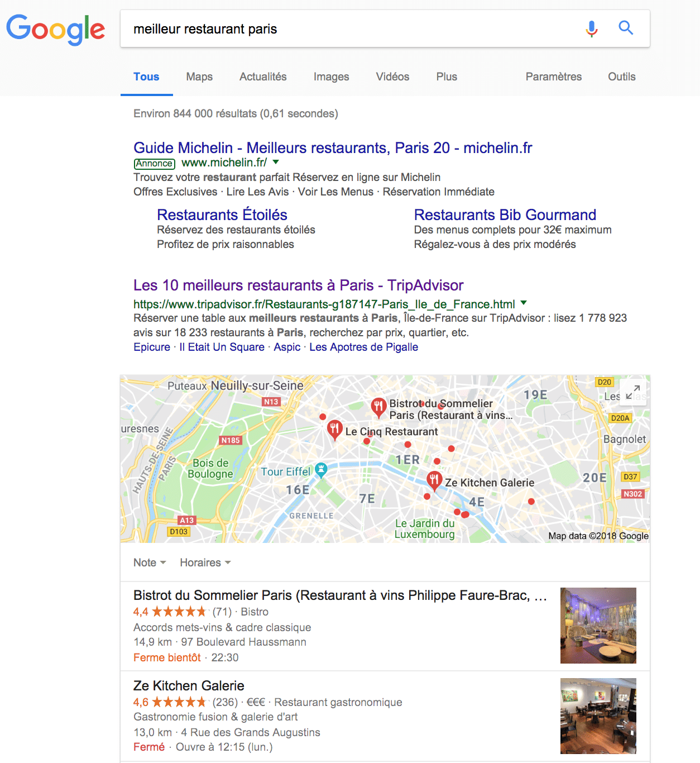Click the Ze Kitchen Galerie photo thumbnail

click(598, 716)
